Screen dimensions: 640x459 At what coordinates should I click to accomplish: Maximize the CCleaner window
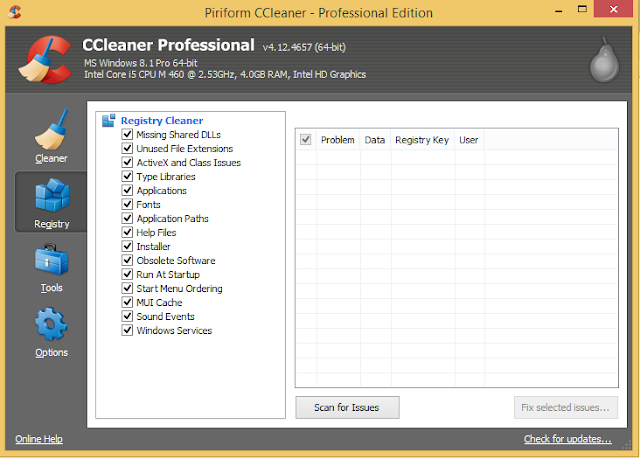(582, 9)
